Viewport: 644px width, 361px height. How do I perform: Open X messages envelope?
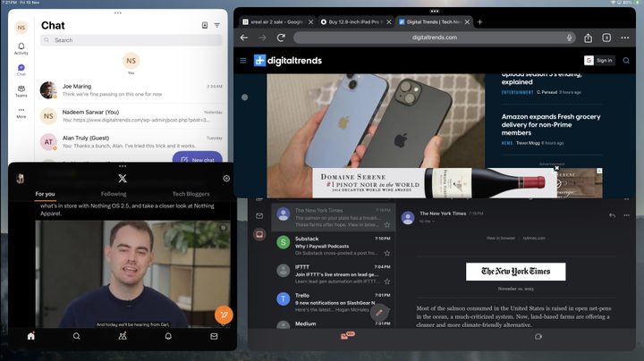(x=214, y=336)
